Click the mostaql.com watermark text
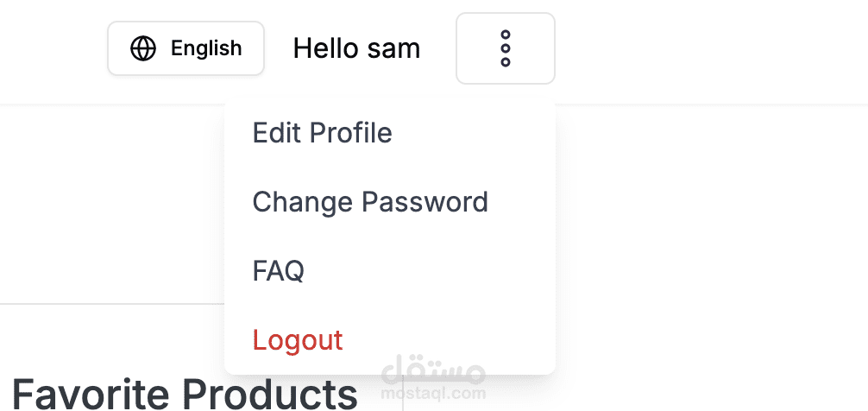Viewport: 868px width, 411px height. 433,394
